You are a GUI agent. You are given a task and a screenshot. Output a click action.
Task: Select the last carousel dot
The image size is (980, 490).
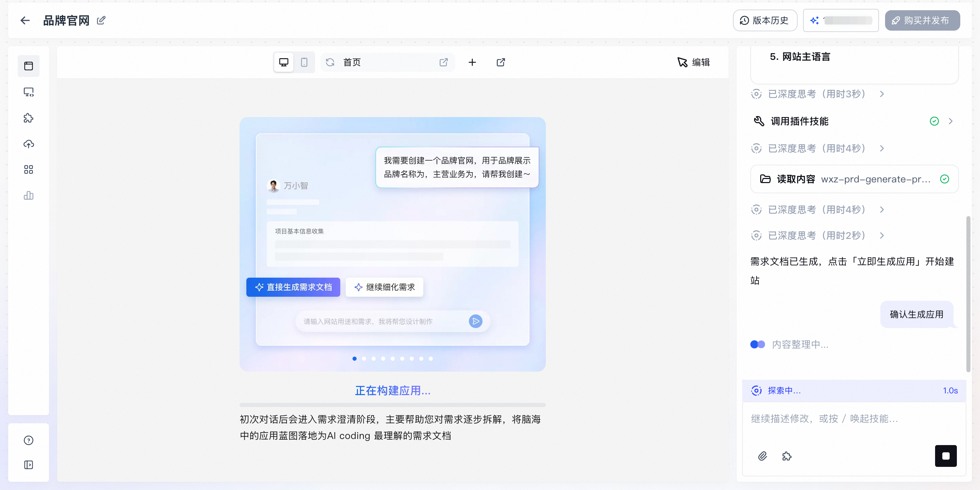431,358
